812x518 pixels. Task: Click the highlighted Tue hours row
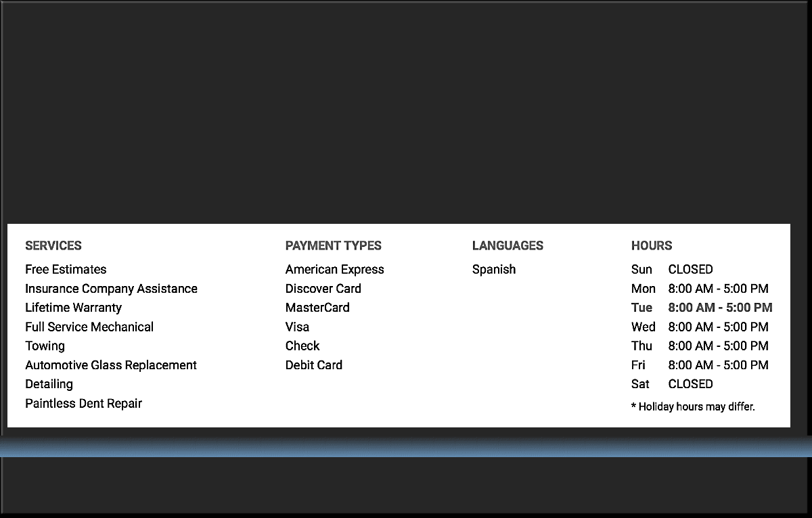[x=701, y=308]
